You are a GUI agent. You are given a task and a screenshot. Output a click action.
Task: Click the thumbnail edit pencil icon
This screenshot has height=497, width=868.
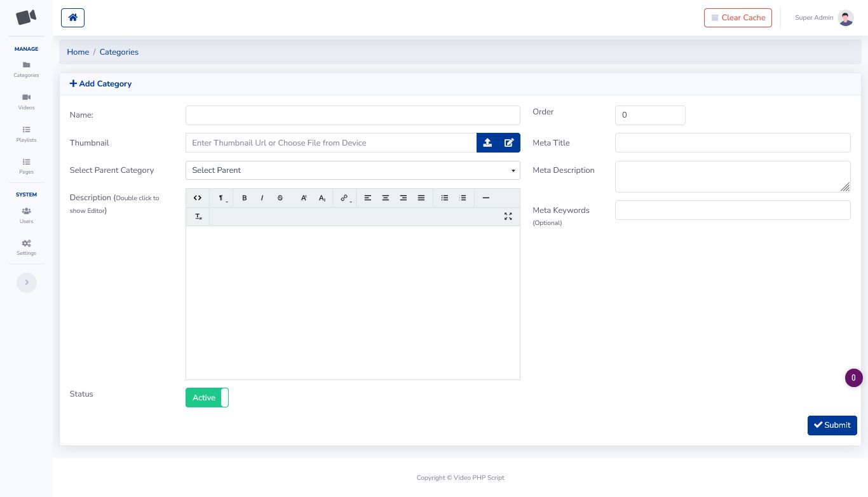click(x=509, y=143)
